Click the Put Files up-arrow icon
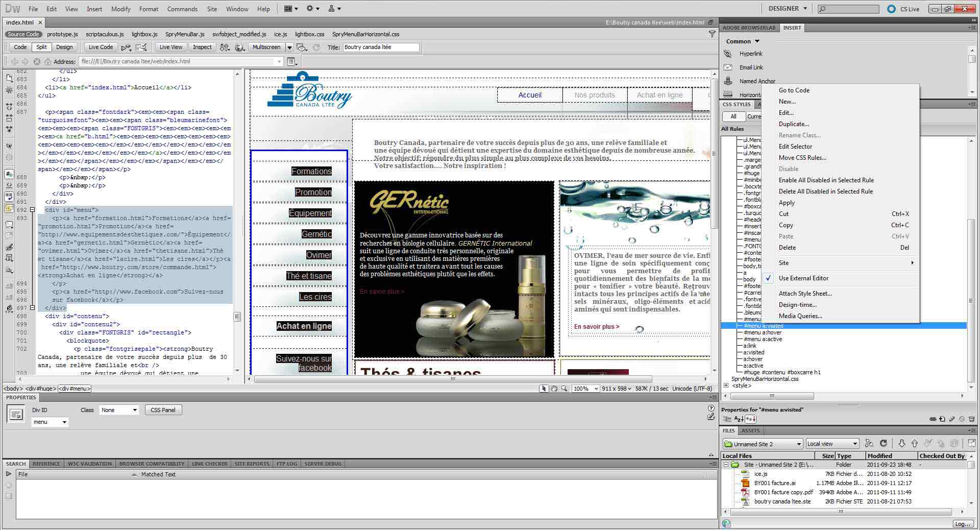 pyautogui.click(x=915, y=444)
